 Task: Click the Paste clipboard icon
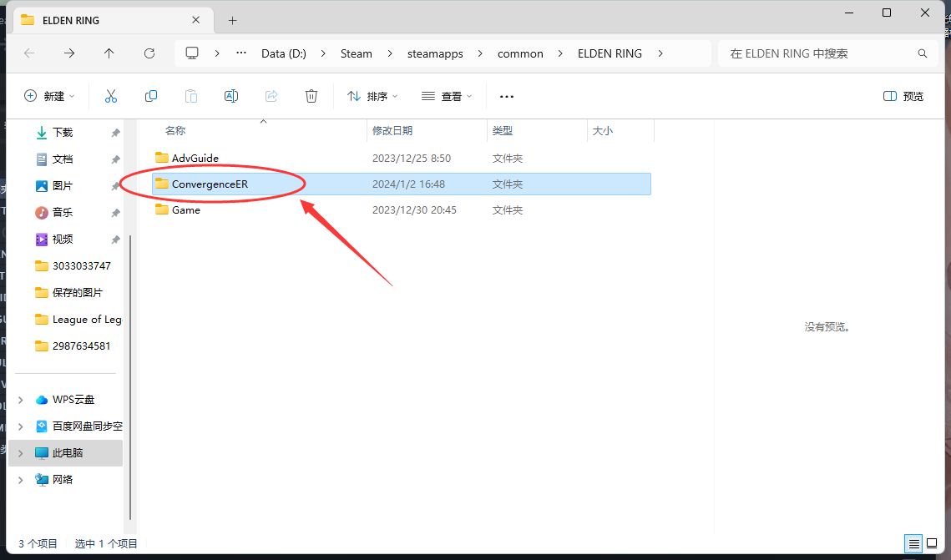(x=191, y=96)
